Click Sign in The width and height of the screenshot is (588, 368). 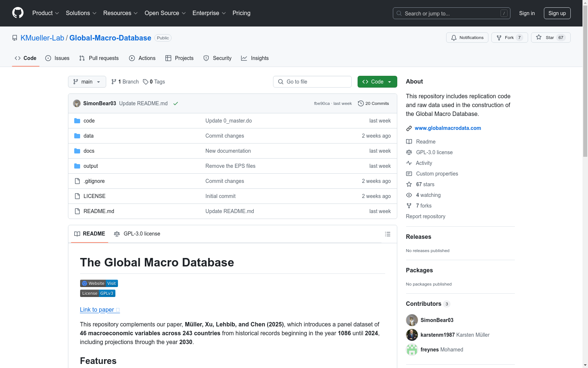[x=527, y=13]
